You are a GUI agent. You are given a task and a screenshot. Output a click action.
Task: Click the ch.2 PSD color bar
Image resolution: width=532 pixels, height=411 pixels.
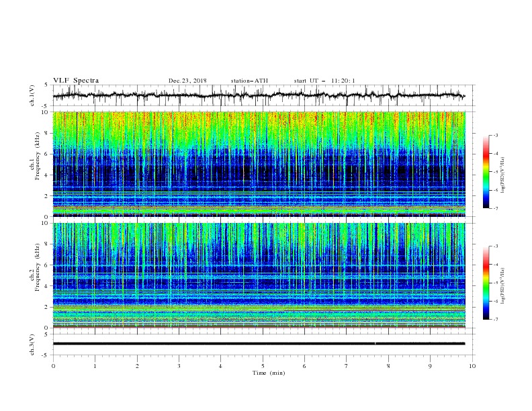pos(486,283)
